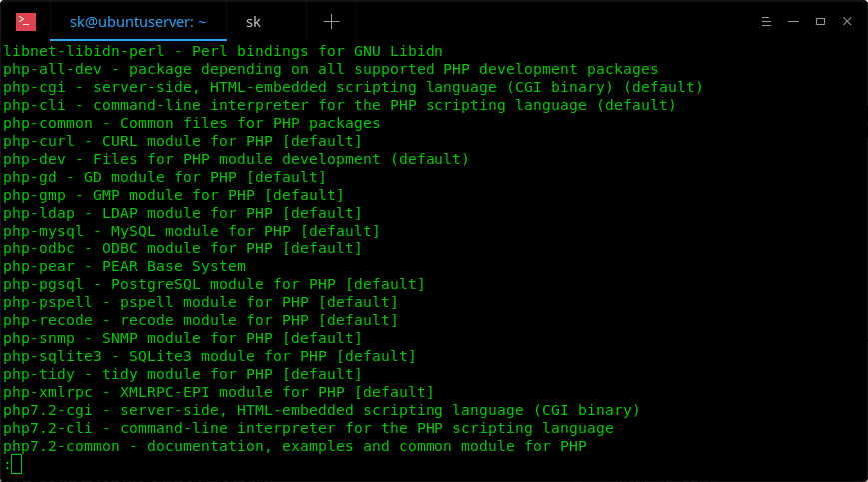Click the php-pgsql PostgreSQL module line

(x=214, y=284)
